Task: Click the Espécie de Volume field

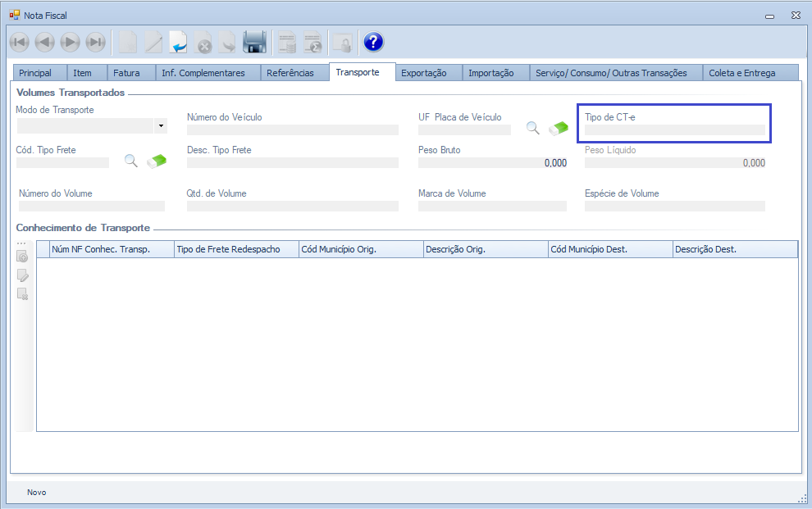Action: (675, 207)
